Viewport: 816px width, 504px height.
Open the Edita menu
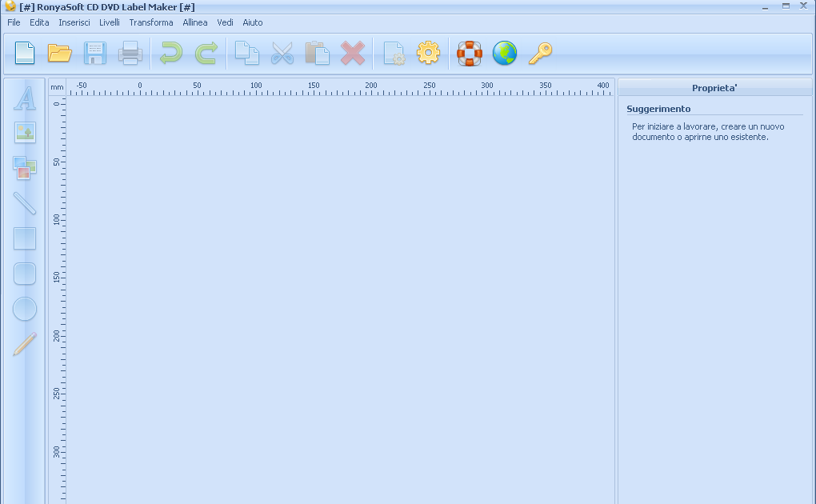pyautogui.click(x=39, y=22)
